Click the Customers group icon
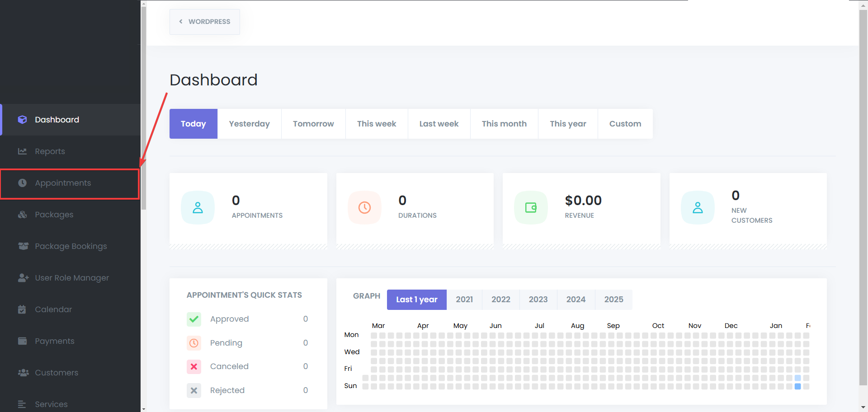The height and width of the screenshot is (412, 868). tap(23, 373)
